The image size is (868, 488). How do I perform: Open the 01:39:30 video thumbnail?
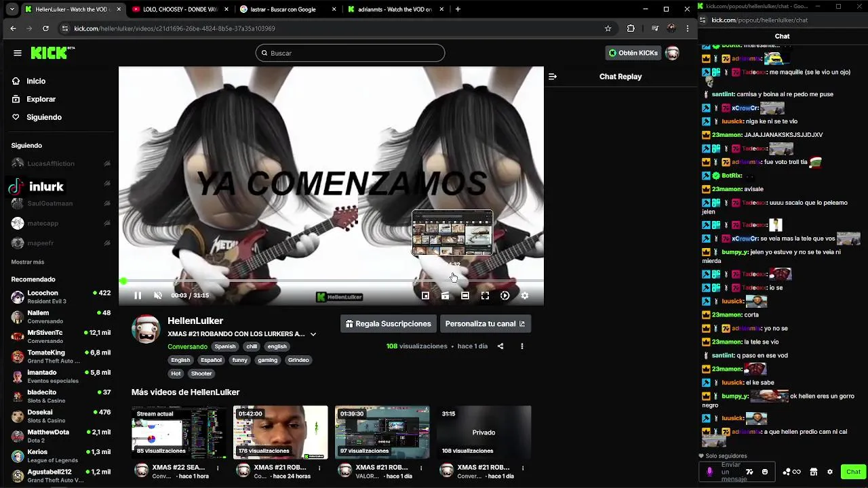(x=382, y=432)
